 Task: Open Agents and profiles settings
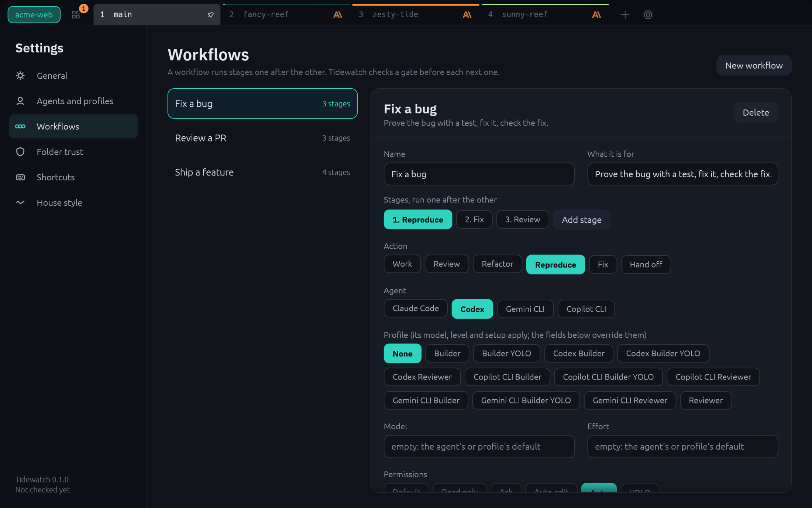73,101
